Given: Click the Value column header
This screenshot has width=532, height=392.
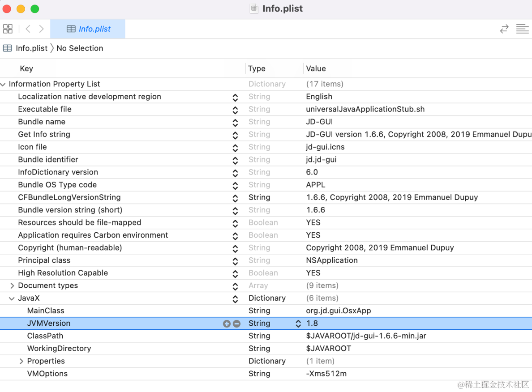Looking at the screenshot, I should [316, 68].
